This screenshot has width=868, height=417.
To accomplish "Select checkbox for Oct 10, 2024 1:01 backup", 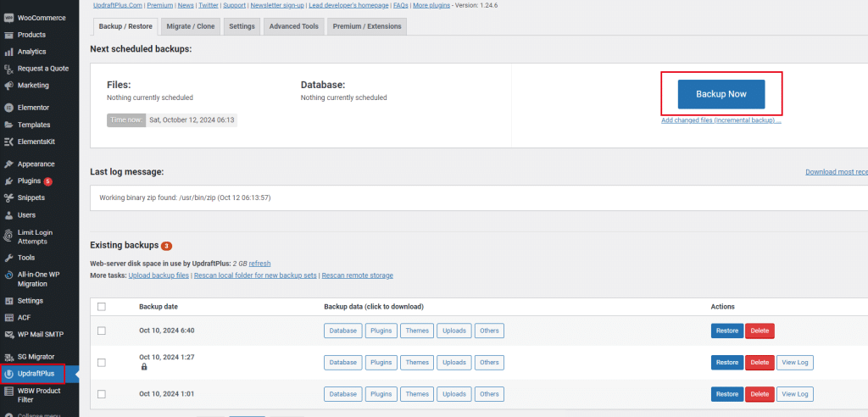I will coord(102,394).
